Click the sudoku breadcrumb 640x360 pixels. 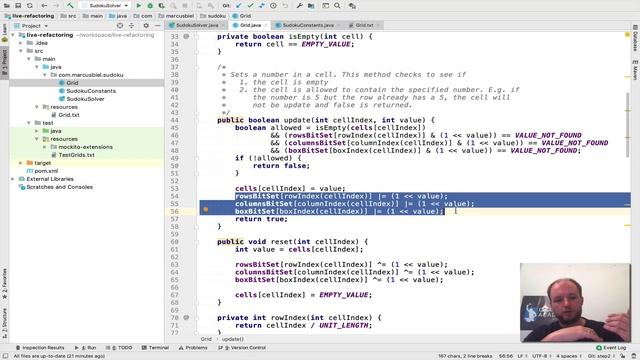point(213,16)
